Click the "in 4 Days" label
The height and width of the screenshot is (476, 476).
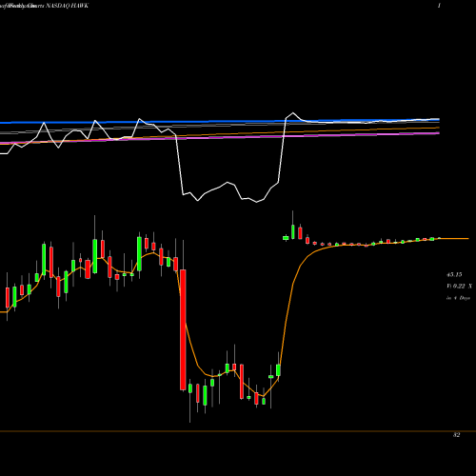(x=458, y=298)
